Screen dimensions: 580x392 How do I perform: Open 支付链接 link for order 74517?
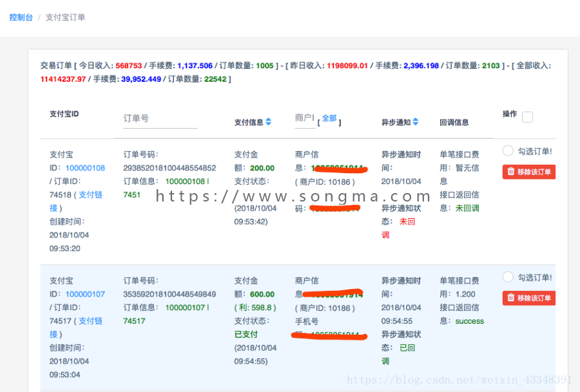coord(76,328)
